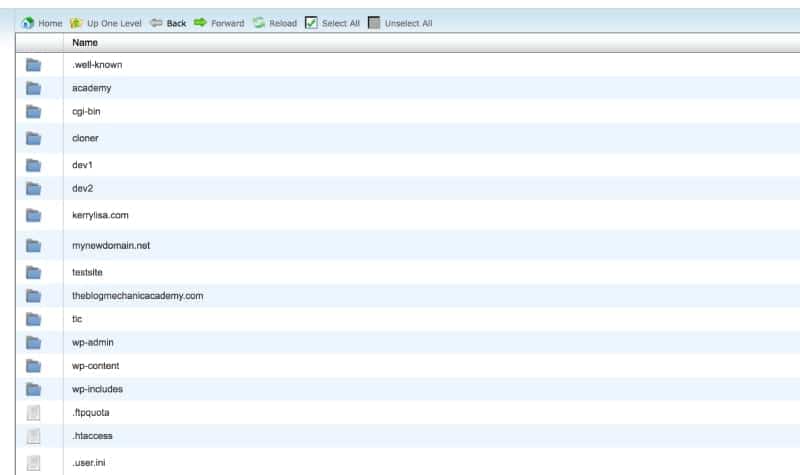Open the kerrylisa.com folder
The width and height of the screenshot is (800, 475).
[x=100, y=215]
